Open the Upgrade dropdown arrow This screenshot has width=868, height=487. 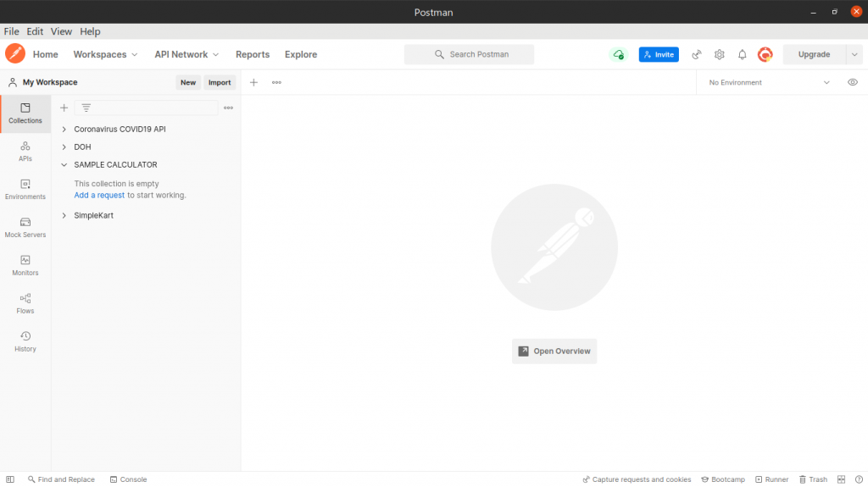coord(854,54)
